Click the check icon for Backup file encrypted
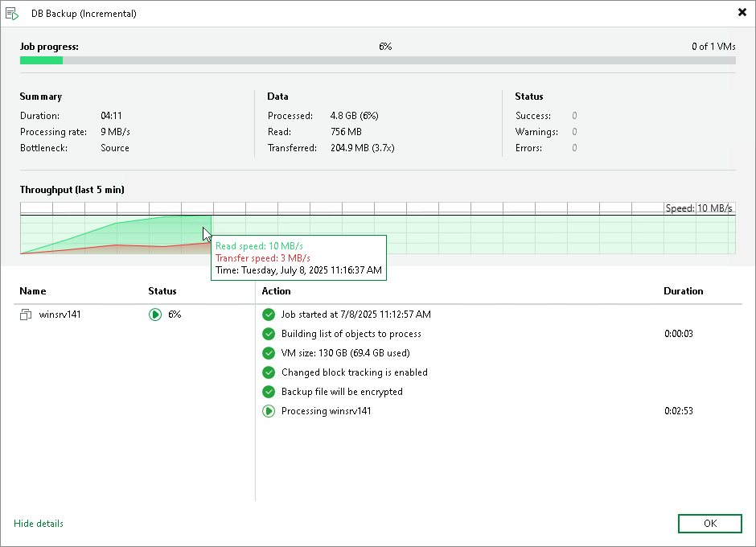The width and height of the screenshot is (756, 547). pos(269,392)
